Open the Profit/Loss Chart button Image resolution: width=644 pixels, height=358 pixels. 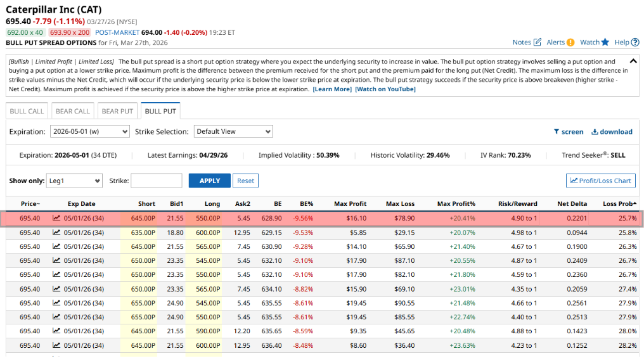pos(600,181)
